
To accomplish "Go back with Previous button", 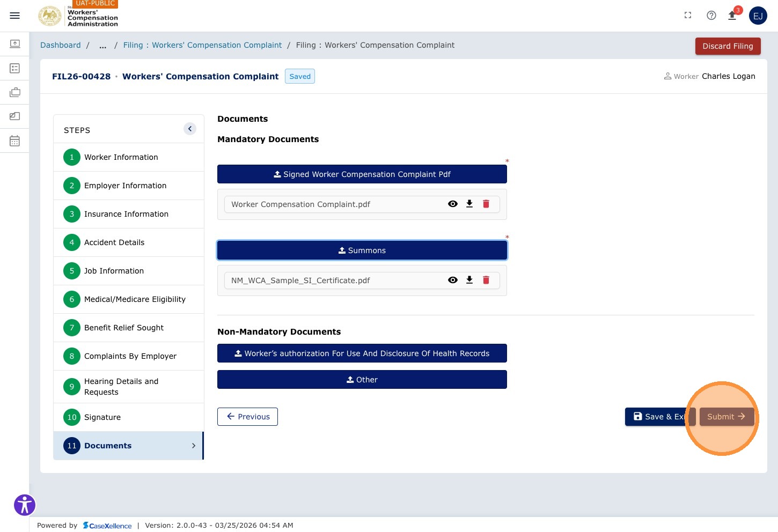I will (x=247, y=417).
